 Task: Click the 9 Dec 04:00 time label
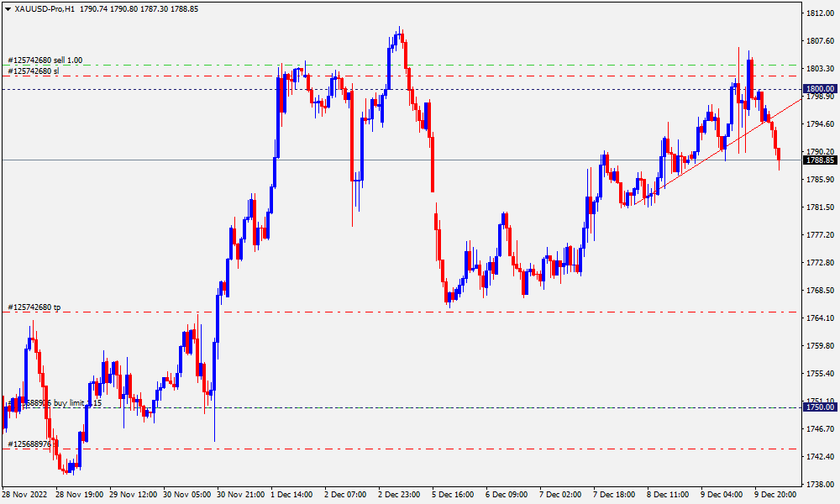(722, 495)
